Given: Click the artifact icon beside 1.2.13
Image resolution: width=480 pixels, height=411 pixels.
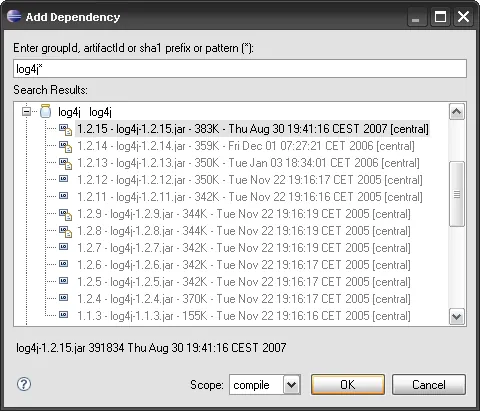Looking at the screenshot, I should click(65, 163).
